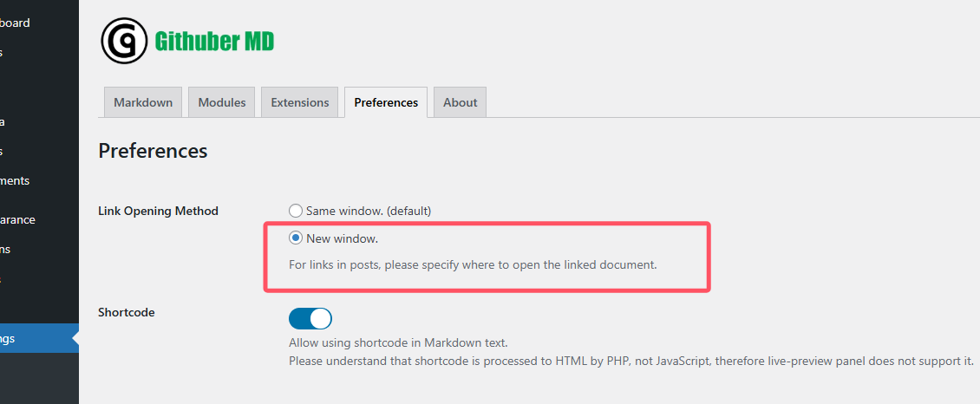Click the highlighted Settings sidebar item
980x404 pixels.
(19, 338)
